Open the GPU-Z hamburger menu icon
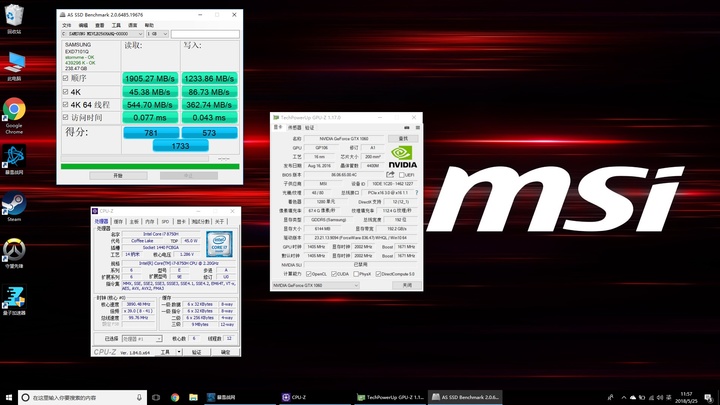 (417, 128)
